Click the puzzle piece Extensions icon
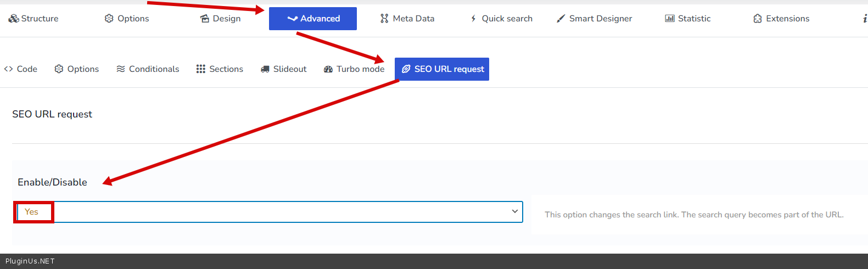 point(758,19)
